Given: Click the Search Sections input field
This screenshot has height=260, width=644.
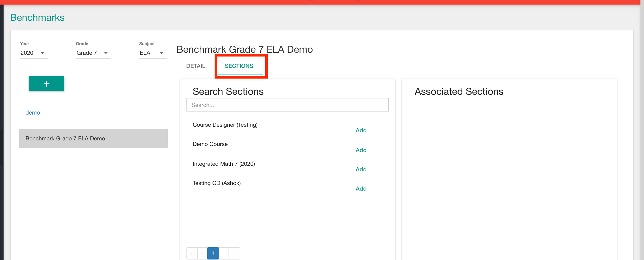Looking at the screenshot, I should coord(287,105).
